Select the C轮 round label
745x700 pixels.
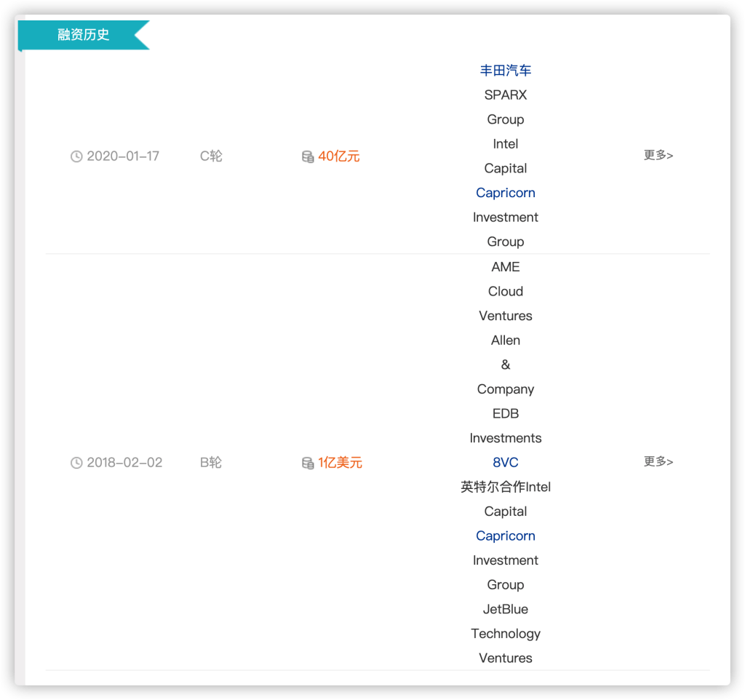click(211, 156)
